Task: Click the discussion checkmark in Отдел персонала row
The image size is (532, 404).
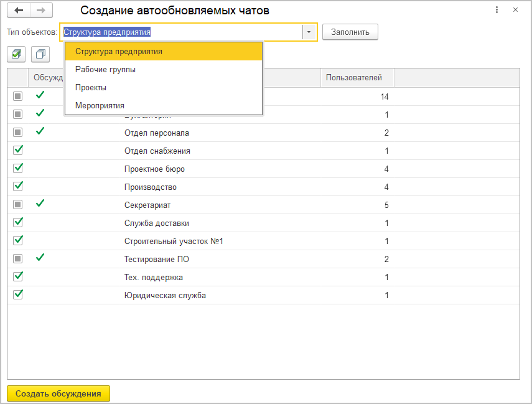Action: (x=40, y=131)
